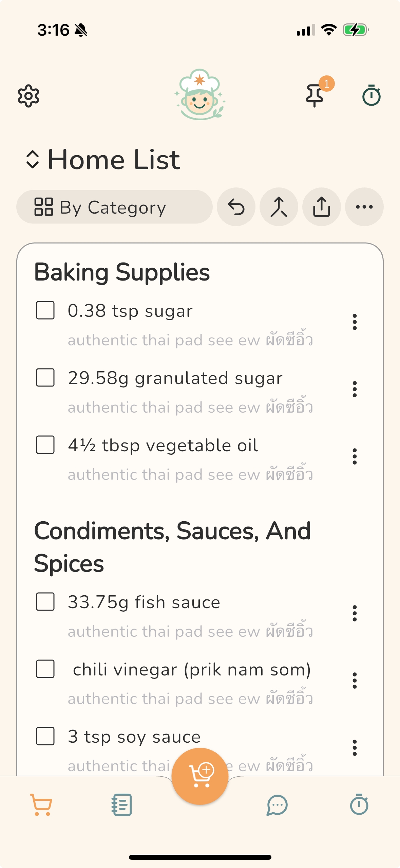Screen dimensions: 400x868
Task: Share the Home List
Action: pos(321,207)
